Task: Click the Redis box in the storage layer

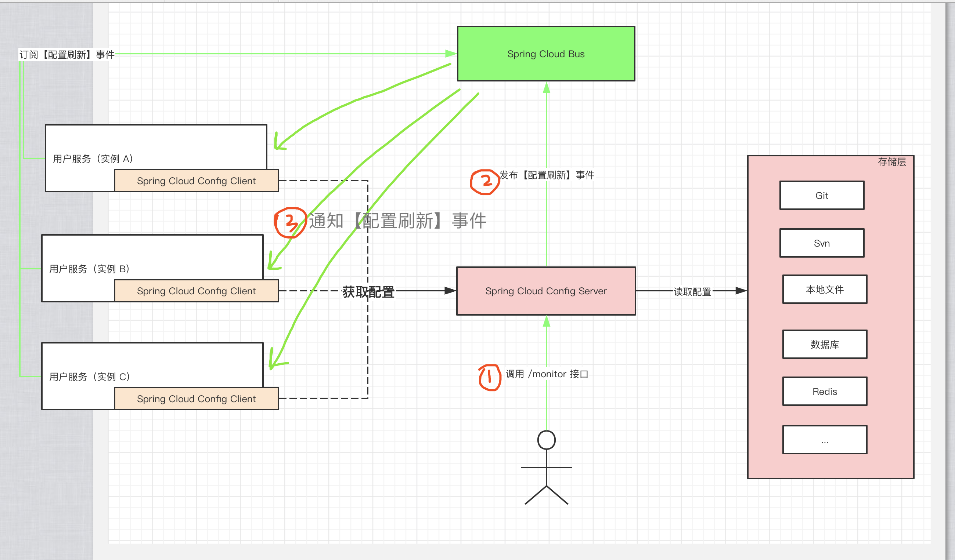Action: point(824,391)
